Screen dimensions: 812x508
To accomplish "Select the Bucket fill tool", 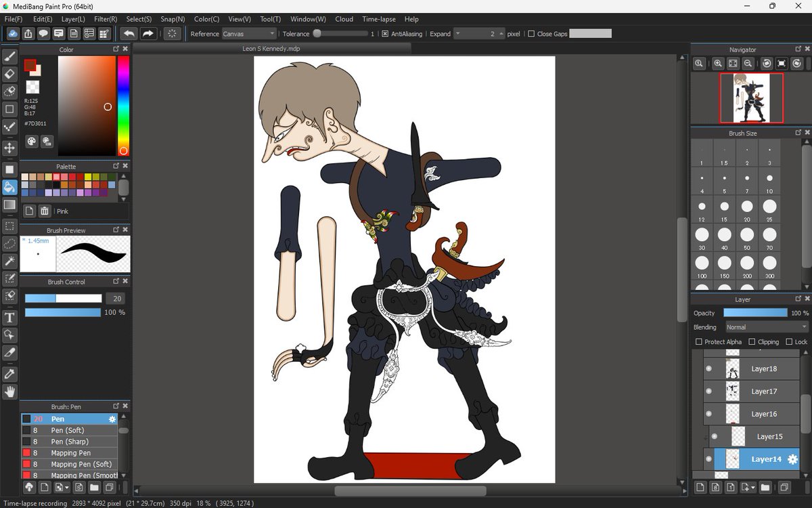I will (x=9, y=187).
